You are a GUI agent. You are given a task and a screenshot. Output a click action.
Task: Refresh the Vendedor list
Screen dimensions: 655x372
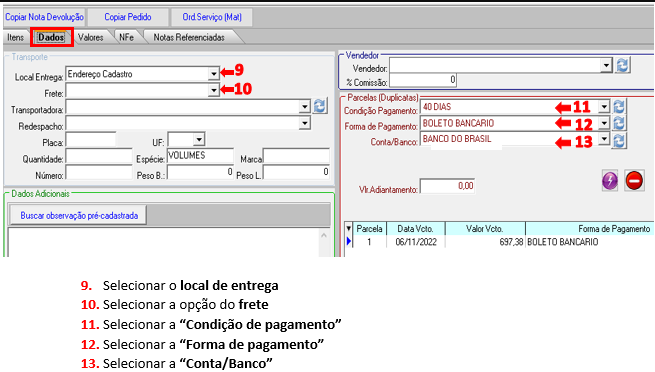(622, 66)
